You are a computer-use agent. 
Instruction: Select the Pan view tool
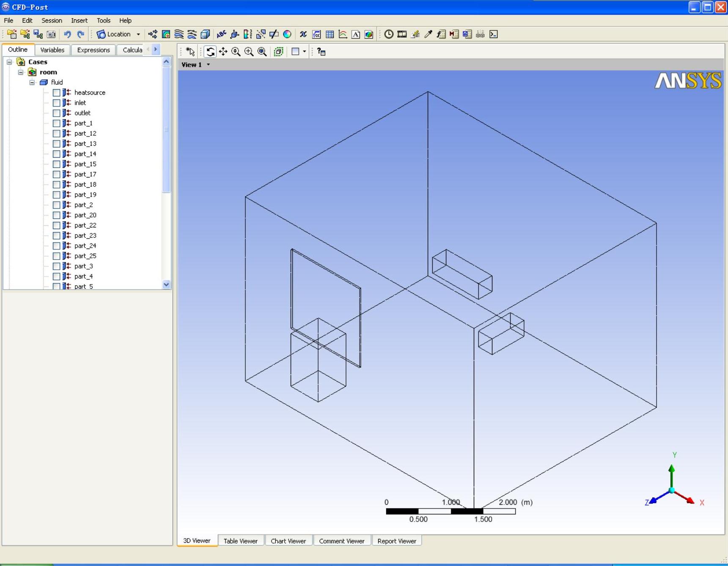(x=223, y=52)
